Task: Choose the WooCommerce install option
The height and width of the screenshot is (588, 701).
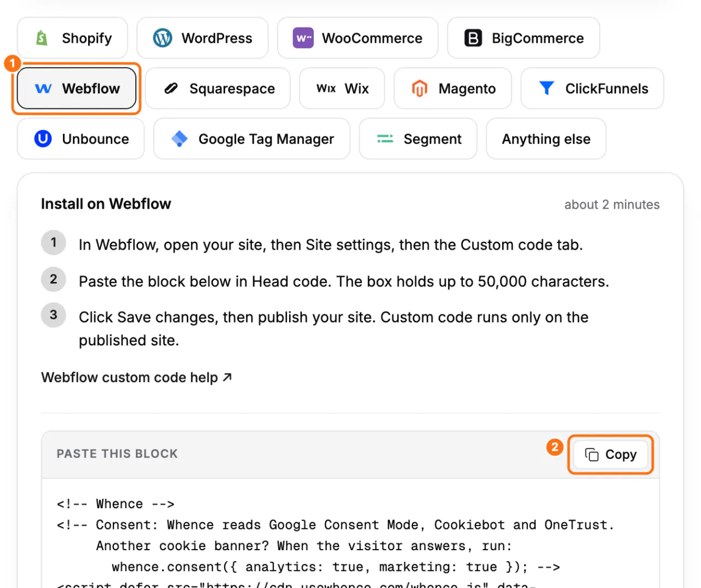Action: click(358, 38)
